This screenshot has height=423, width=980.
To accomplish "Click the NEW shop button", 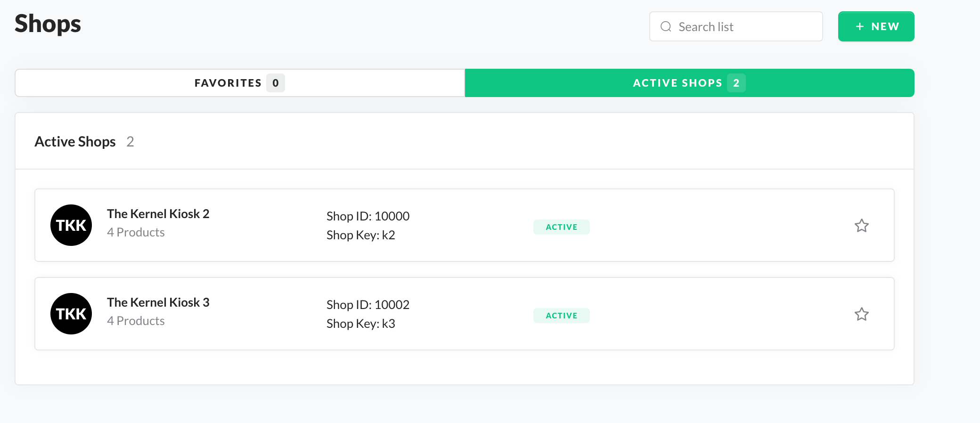I will pyautogui.click(x=876, y=26).
